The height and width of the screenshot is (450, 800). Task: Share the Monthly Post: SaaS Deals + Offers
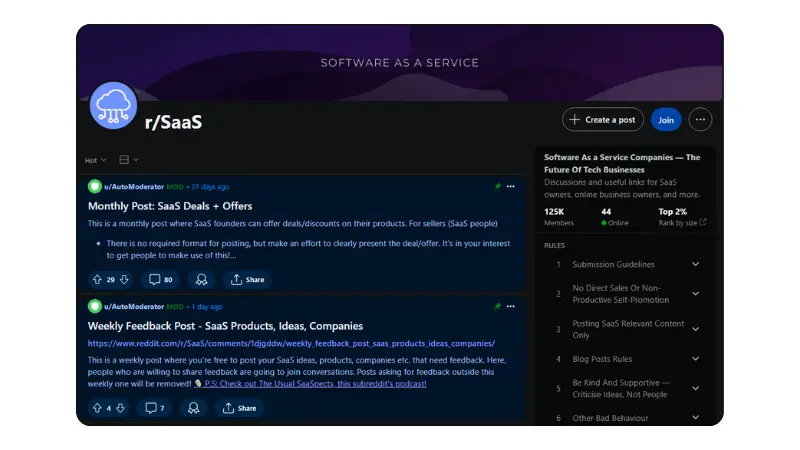[247, 280]
